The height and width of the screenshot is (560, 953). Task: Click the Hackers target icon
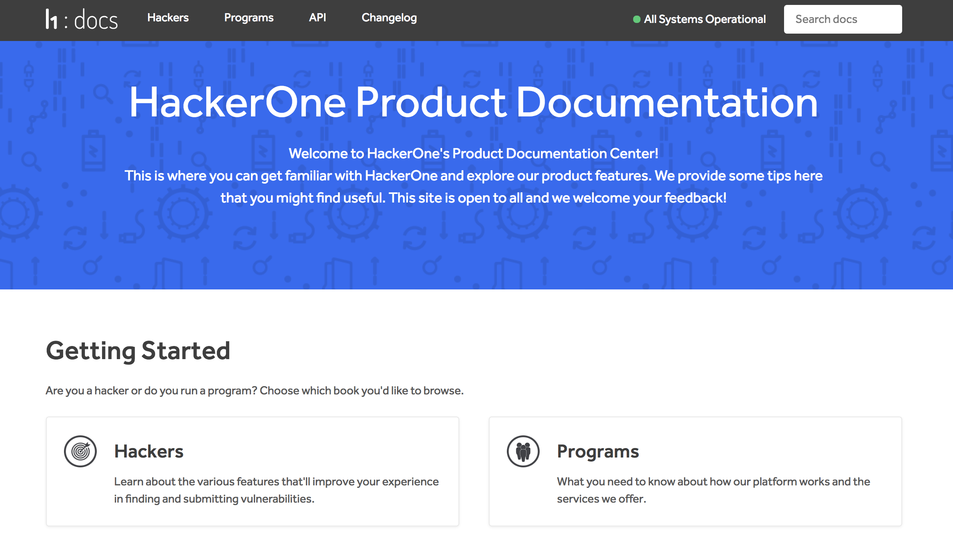tap(80, 451)
